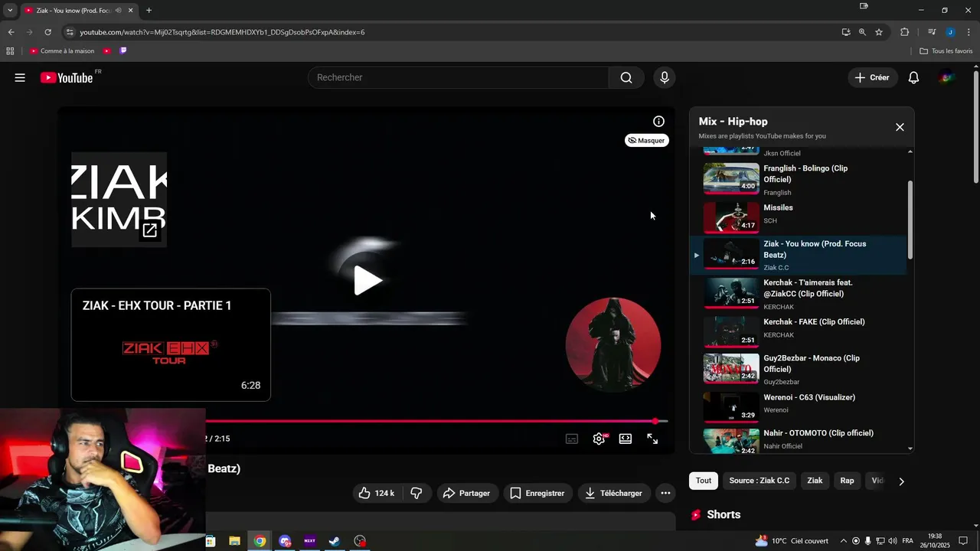Open media controls in Chrome toolbar

pos(932,32)
